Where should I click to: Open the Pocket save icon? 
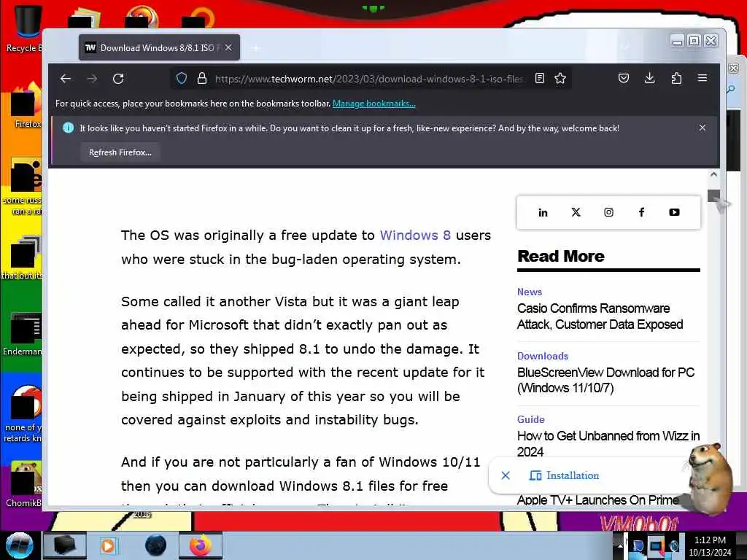point(624,78)
